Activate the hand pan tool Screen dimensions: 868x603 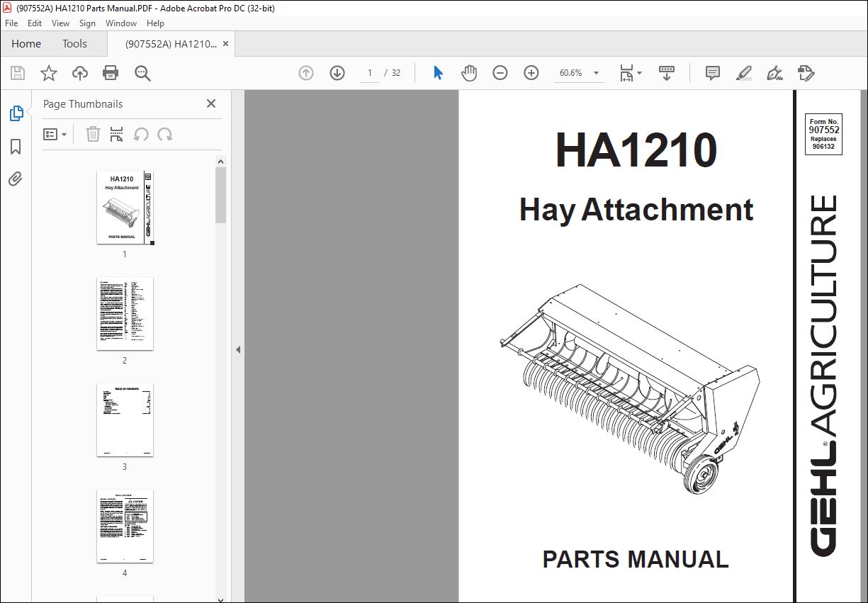[x=469, y=73]
